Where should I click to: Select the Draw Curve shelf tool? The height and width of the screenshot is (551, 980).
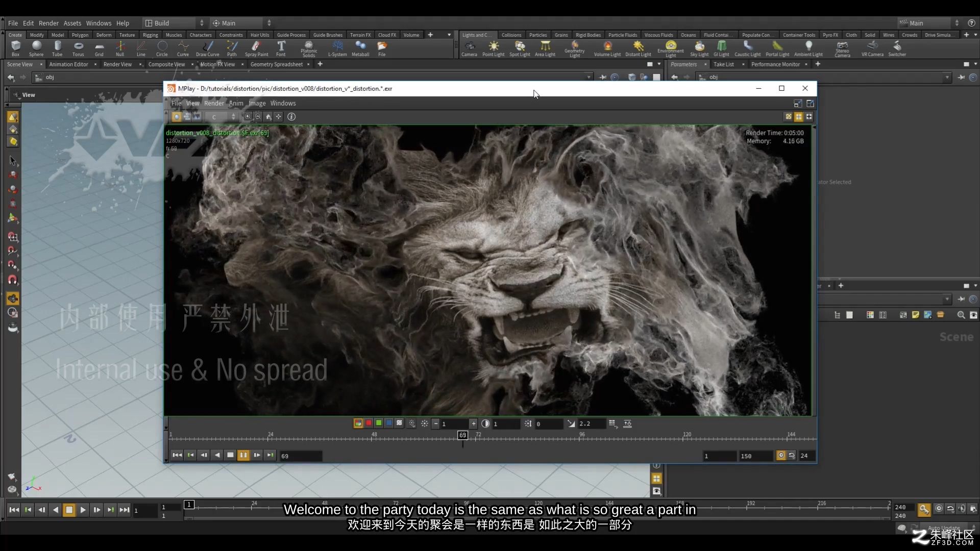207,49
